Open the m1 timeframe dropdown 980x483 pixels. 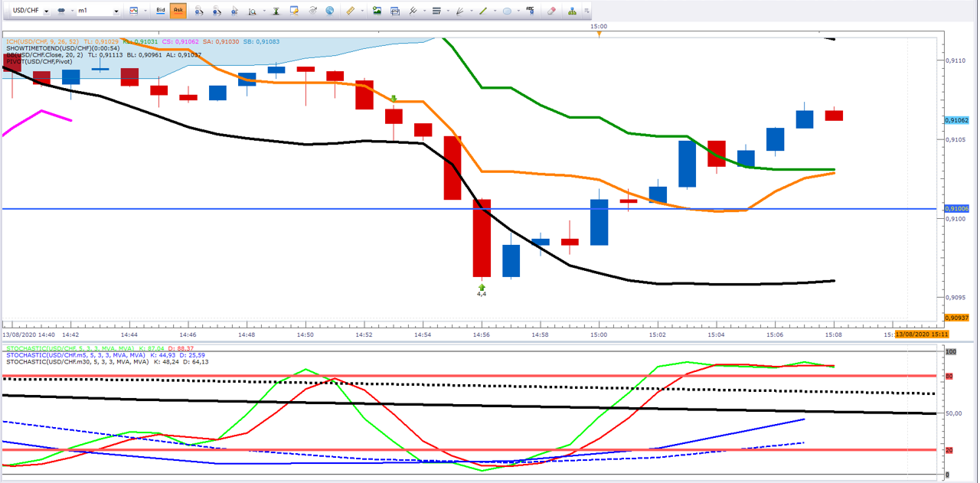tap(116, 11)
